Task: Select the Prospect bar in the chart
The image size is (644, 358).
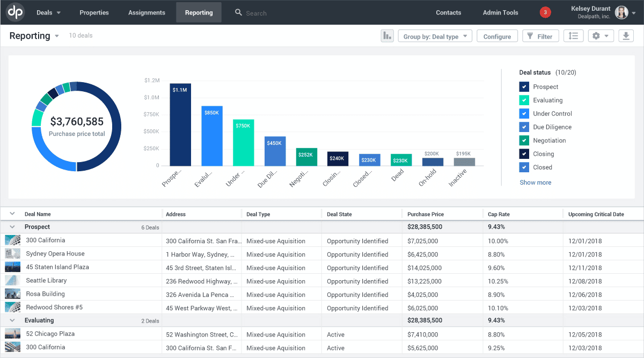Action: [180, 125]
